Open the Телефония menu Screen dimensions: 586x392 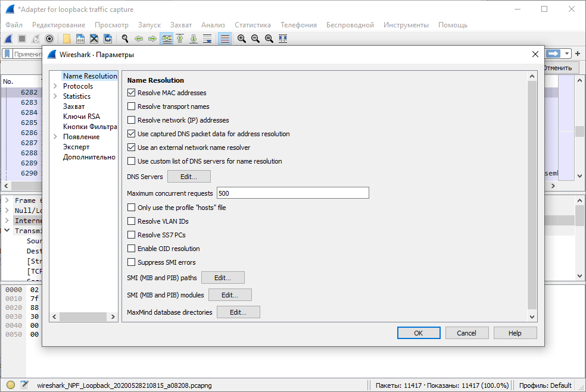pos(298,24)
